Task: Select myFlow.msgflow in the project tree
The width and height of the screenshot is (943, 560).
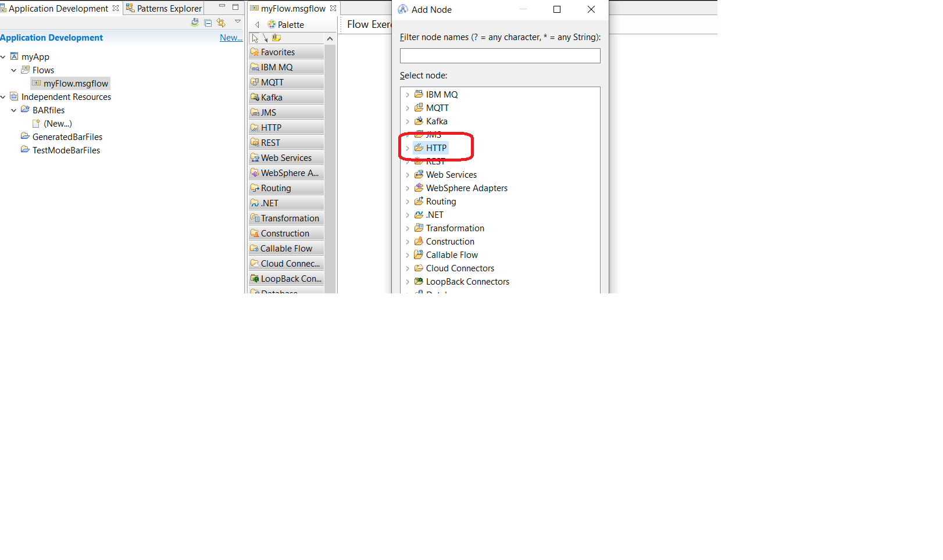Action: [70, 84]
